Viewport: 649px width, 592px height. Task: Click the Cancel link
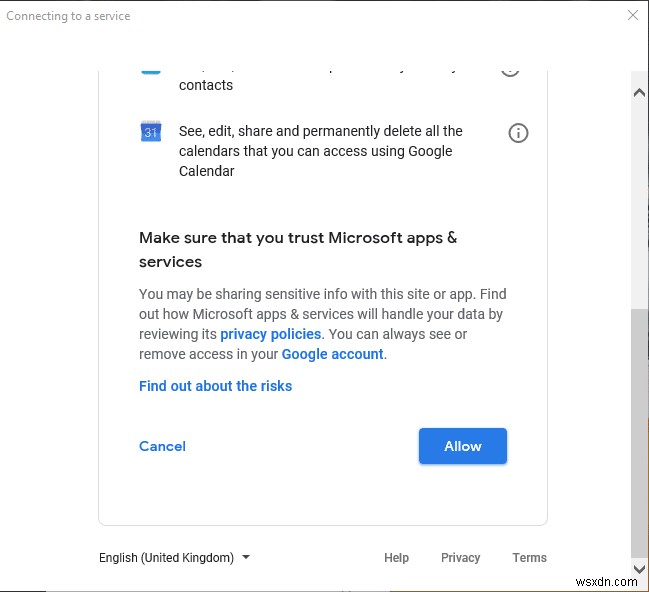coord(162,446)
